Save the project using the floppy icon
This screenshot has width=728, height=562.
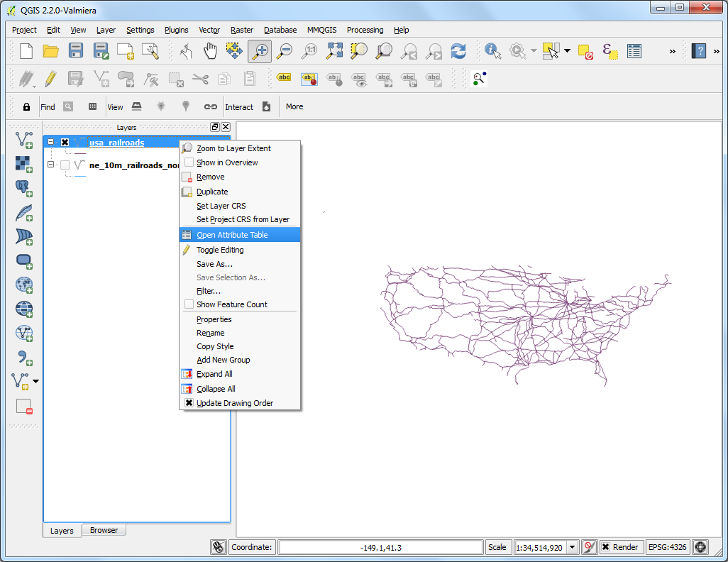pos(76,51)
